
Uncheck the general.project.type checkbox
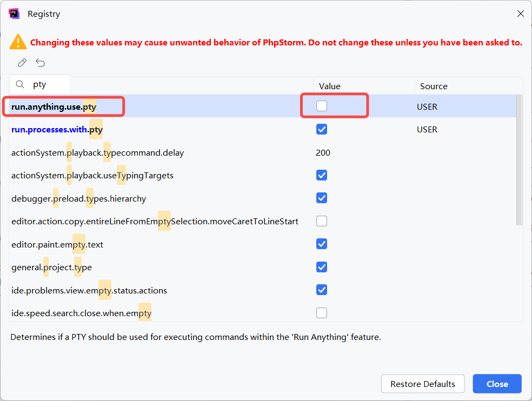322,267
